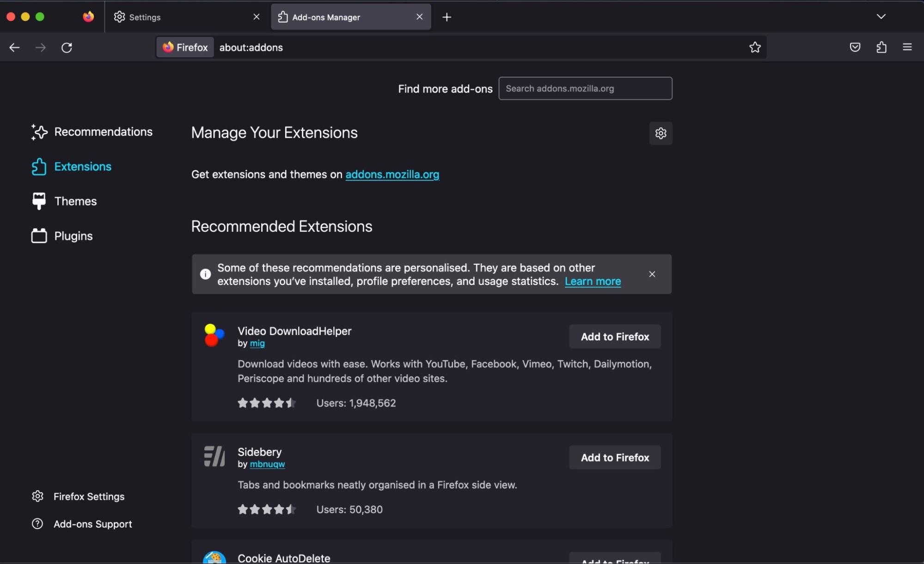The width and height of the screenshot is (924, 564).
Task: Click the Manage Your Extensions heading
Action: (x=274, y=133)
